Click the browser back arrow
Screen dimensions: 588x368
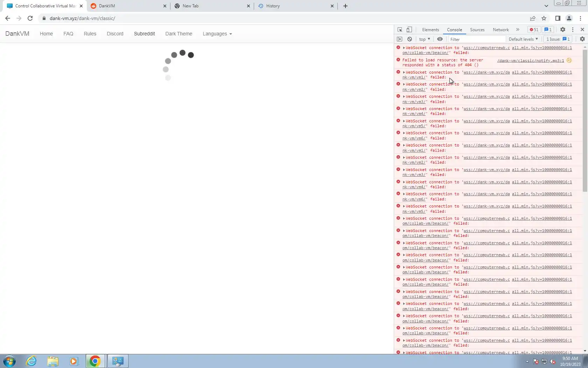tap(8, 18)
